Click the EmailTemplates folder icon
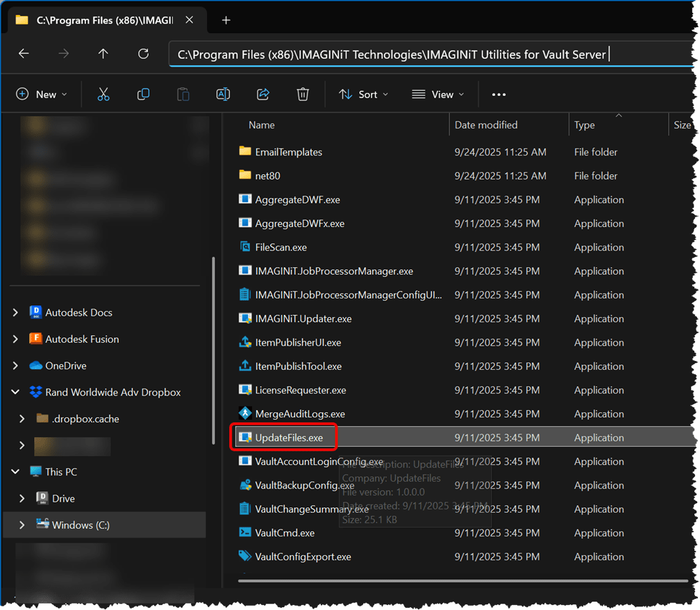The height and width of the screenshot is (610, 700). click(244, 151)
